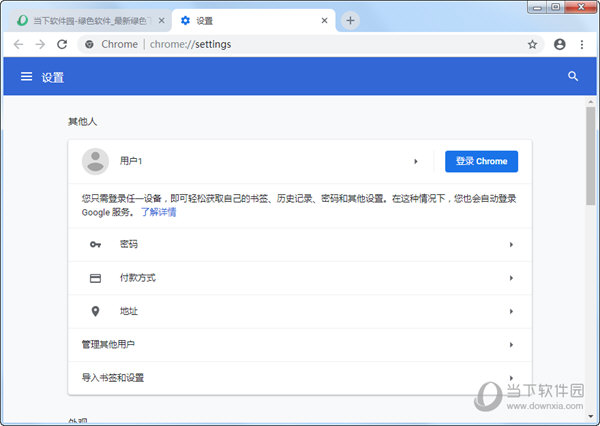Open Chrome three-dot menu
This screenshot has height=426, width=600.
click(582, 44)
